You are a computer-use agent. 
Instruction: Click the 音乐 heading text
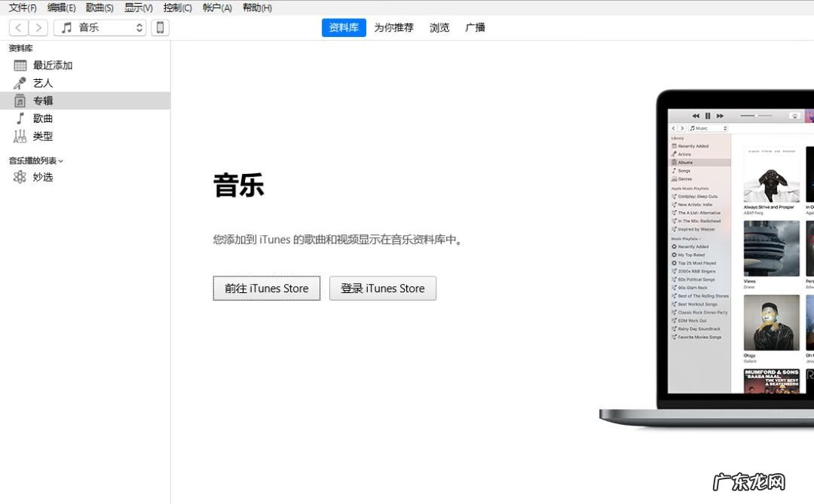pos(239,185)
